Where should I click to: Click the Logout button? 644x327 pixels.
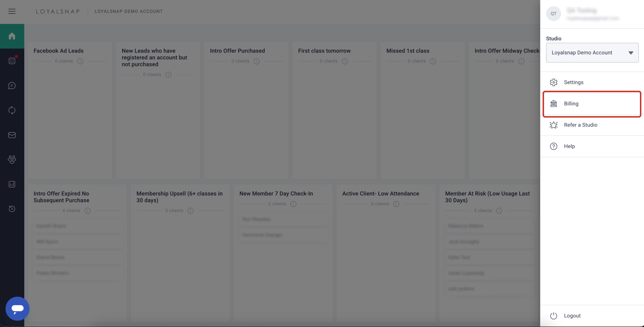point(572,316)
